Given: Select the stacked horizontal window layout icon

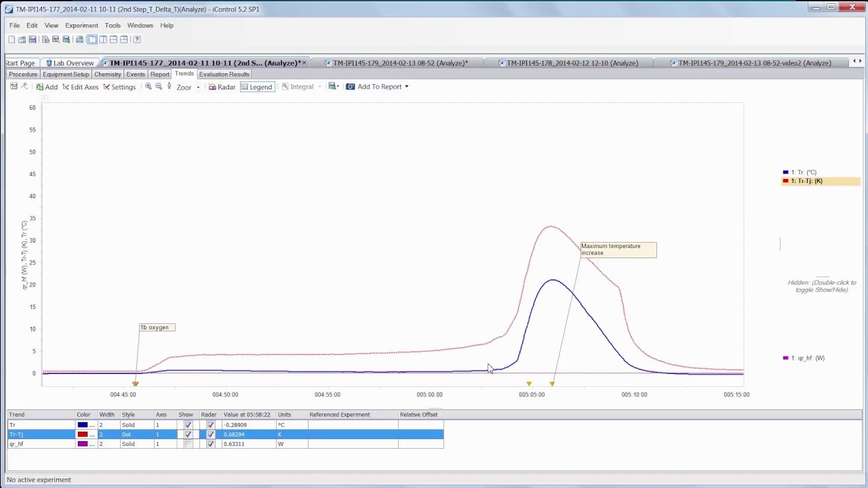Looking at the screenshot, I should [x=113, y=39].
